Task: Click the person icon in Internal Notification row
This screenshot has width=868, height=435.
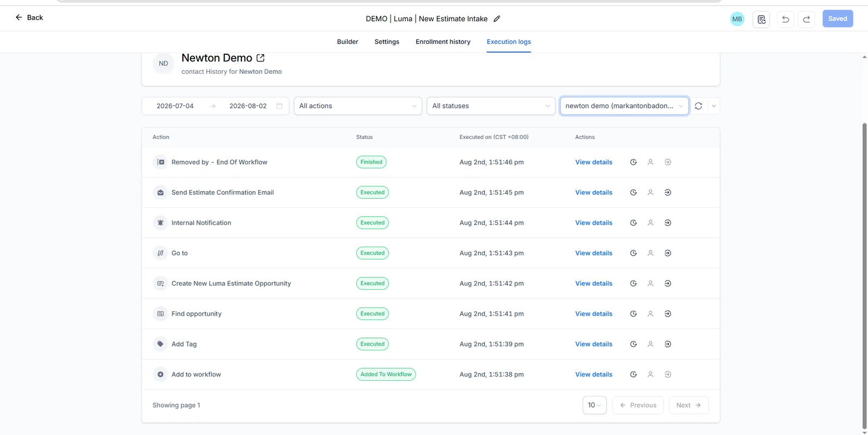Action: point(650,223)
